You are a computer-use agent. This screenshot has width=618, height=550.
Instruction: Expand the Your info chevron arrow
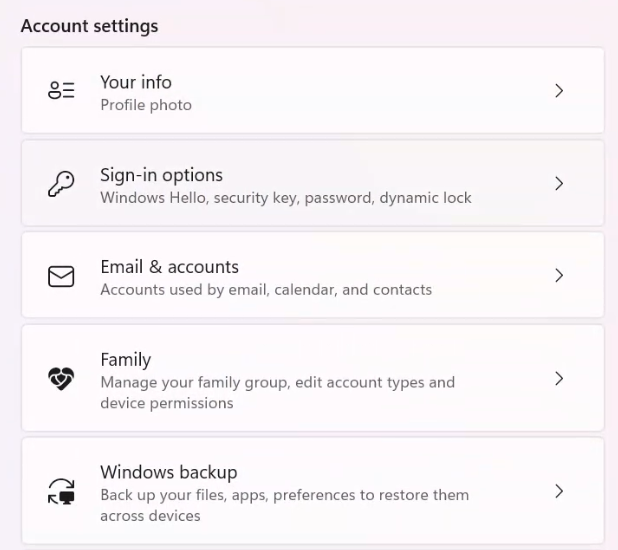click(559, 91)
